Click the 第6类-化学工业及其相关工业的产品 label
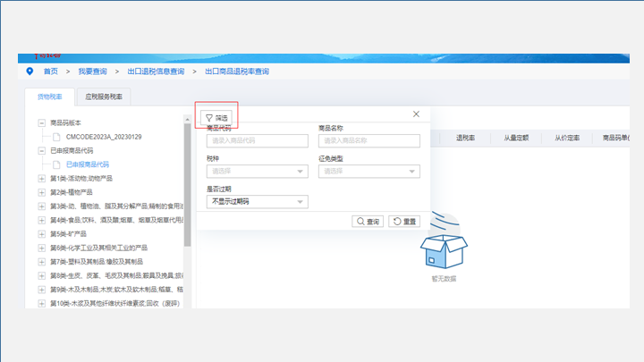Screen dimensions: 644x362 (98, 248)
